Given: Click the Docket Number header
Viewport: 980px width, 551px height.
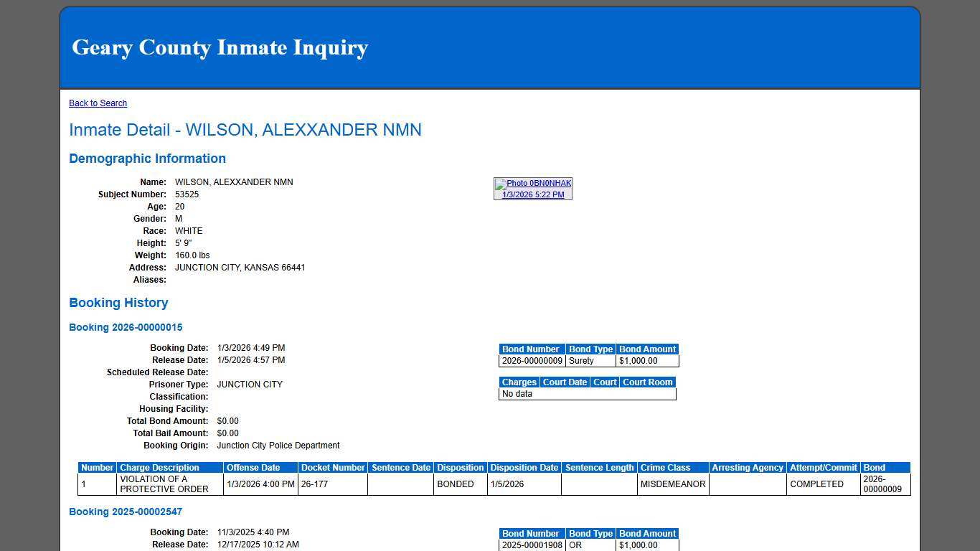Looking at the screenshot, I should (x=332, y=467).
